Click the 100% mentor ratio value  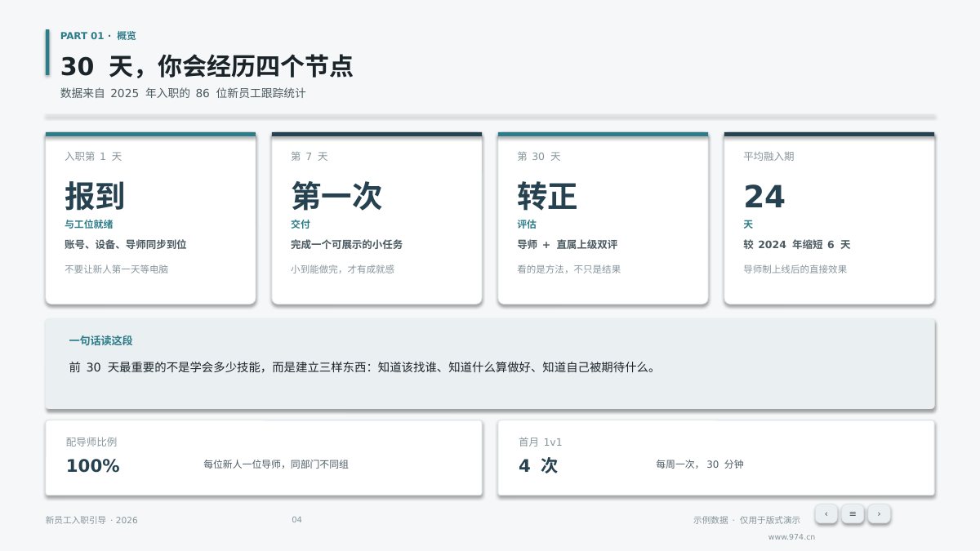(x=93, y=466)
